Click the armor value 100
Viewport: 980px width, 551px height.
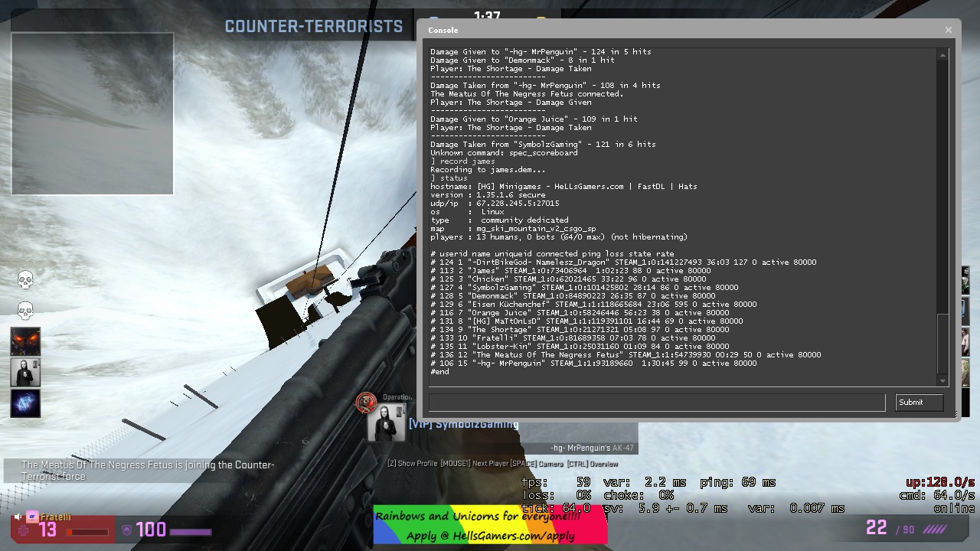click(x=151, y=530)
